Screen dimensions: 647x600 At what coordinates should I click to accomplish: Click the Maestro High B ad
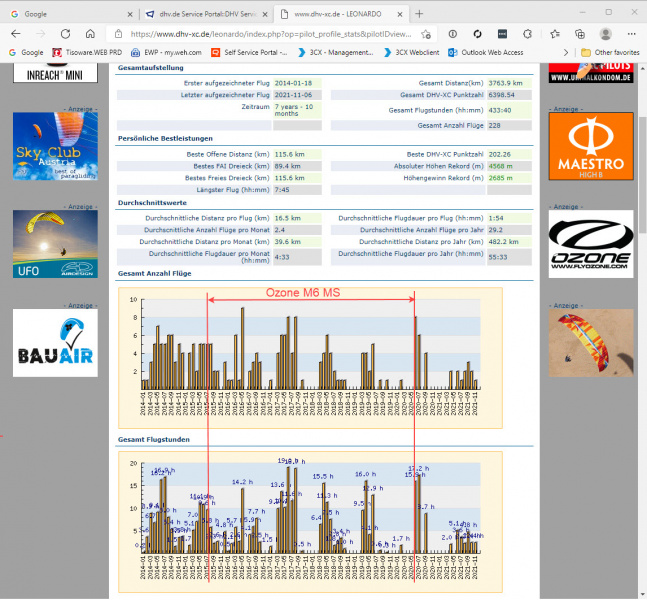coord(591,146)
